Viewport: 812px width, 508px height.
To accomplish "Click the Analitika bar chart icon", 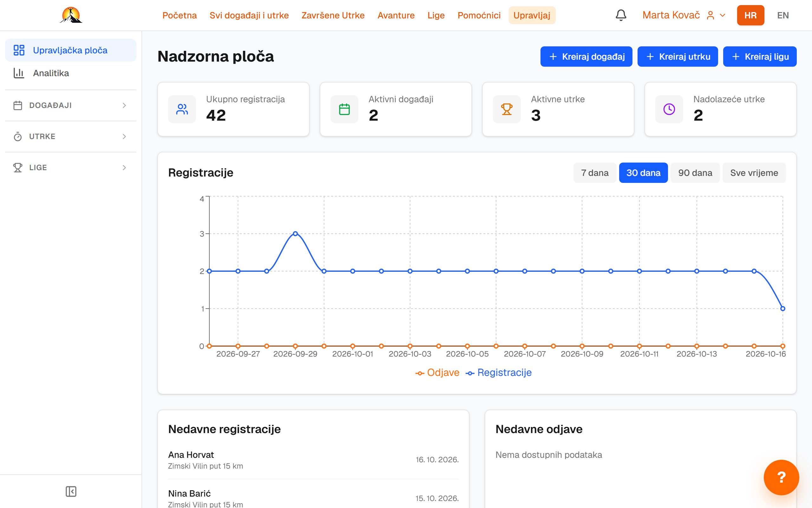I will click(x=19, y=73).
